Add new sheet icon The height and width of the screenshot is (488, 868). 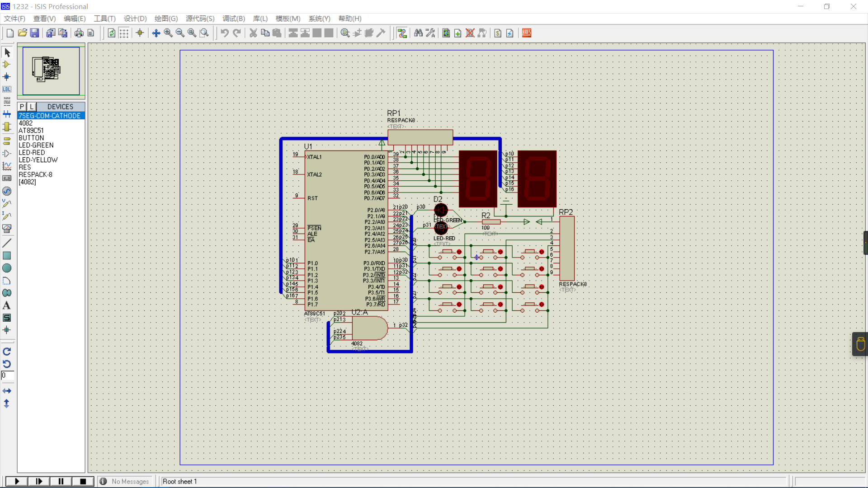(458, 33)
